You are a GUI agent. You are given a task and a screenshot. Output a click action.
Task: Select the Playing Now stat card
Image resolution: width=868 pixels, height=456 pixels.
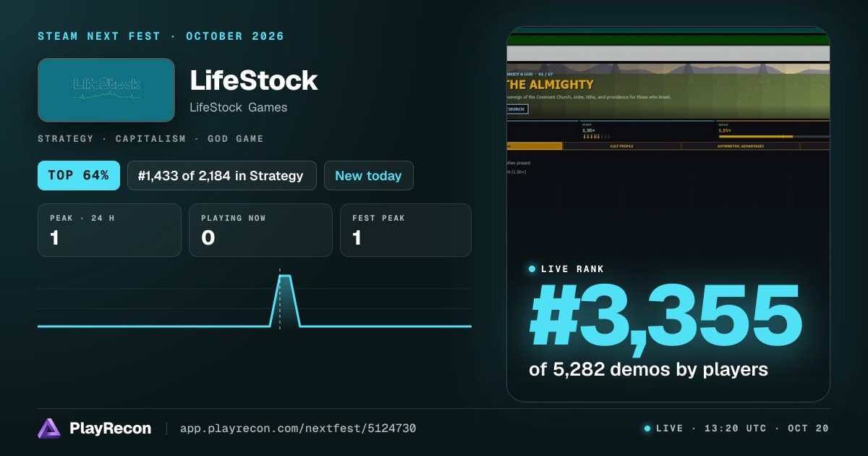260,230
